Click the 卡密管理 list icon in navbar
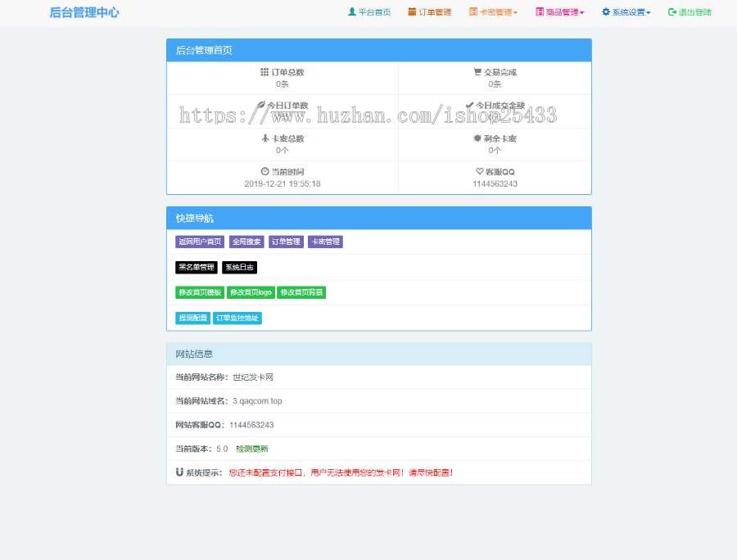This screenshot has width=737, height=560. [x=473, y=11]
